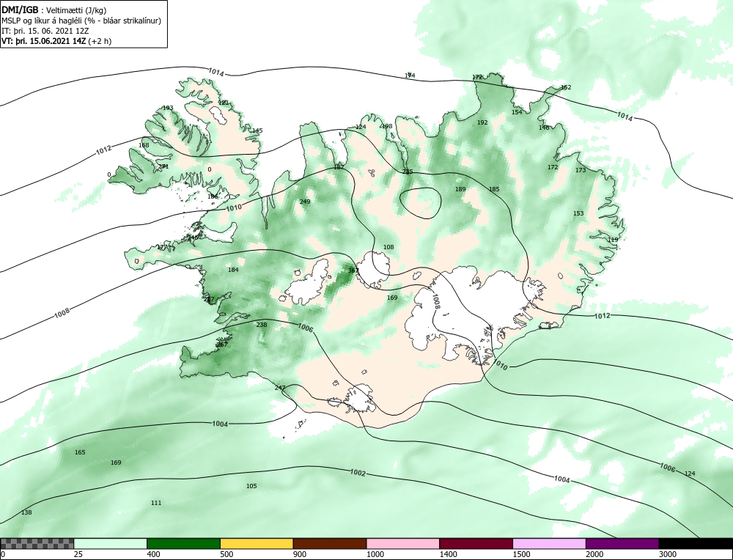Select the light green 25–400 legend swatch
The width and height of the screenshot is (733, 560).
point(111,543)
